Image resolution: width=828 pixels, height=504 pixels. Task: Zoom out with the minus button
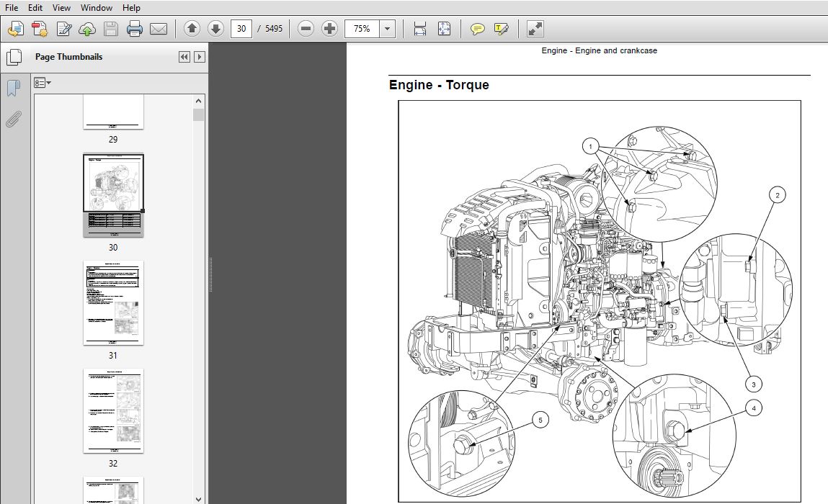tap(306, 29)
